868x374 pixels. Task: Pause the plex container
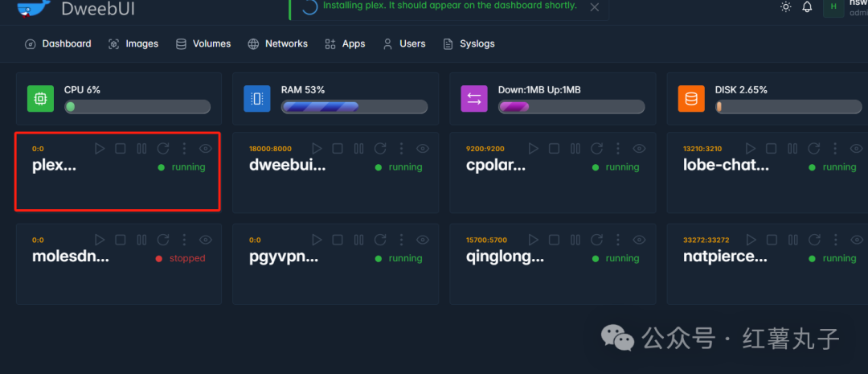pos(141,149)
